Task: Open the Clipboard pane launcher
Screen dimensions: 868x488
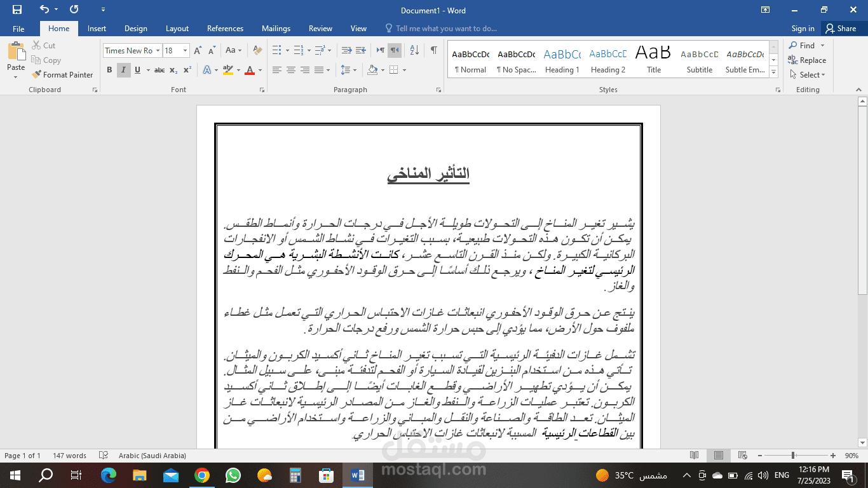Action: point(95,90)
